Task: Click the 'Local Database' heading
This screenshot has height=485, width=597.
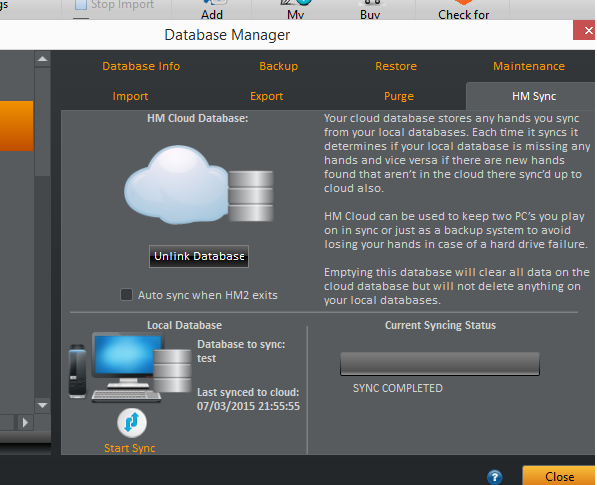Action: pyautogui.click(x=184, y=325)
